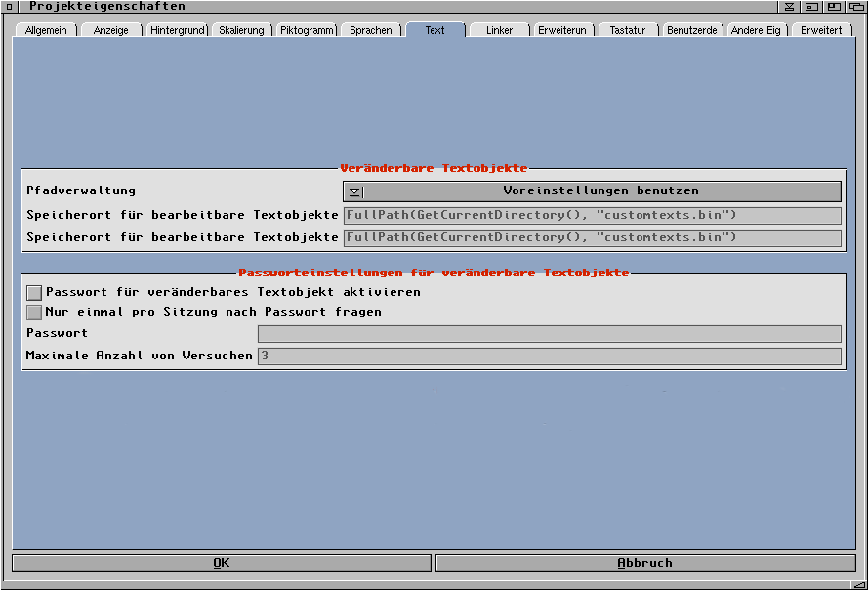Toggle Nur einmal pro Sitzung checkbox

point(35,312)
